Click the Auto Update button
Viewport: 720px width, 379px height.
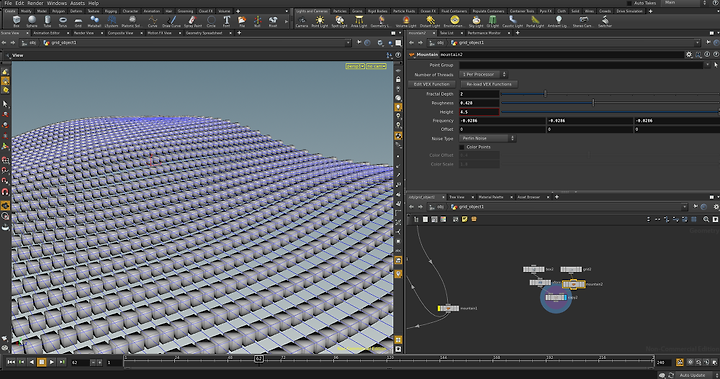692,375
